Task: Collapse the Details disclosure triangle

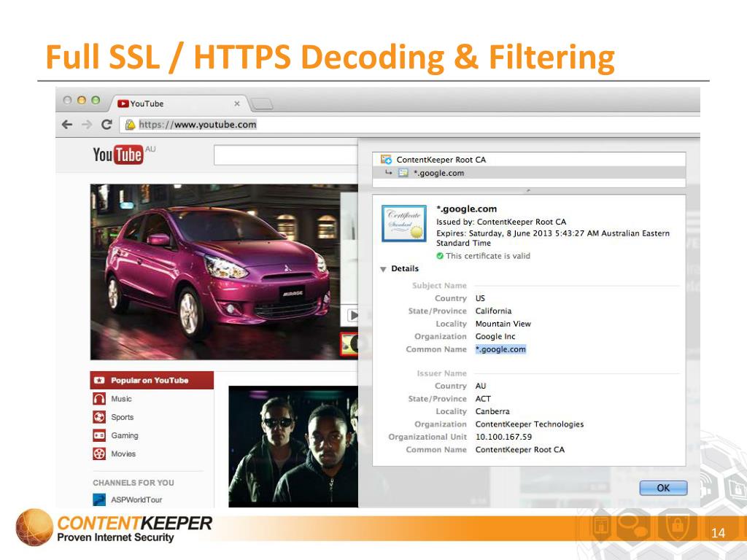Action: [383, 269]
